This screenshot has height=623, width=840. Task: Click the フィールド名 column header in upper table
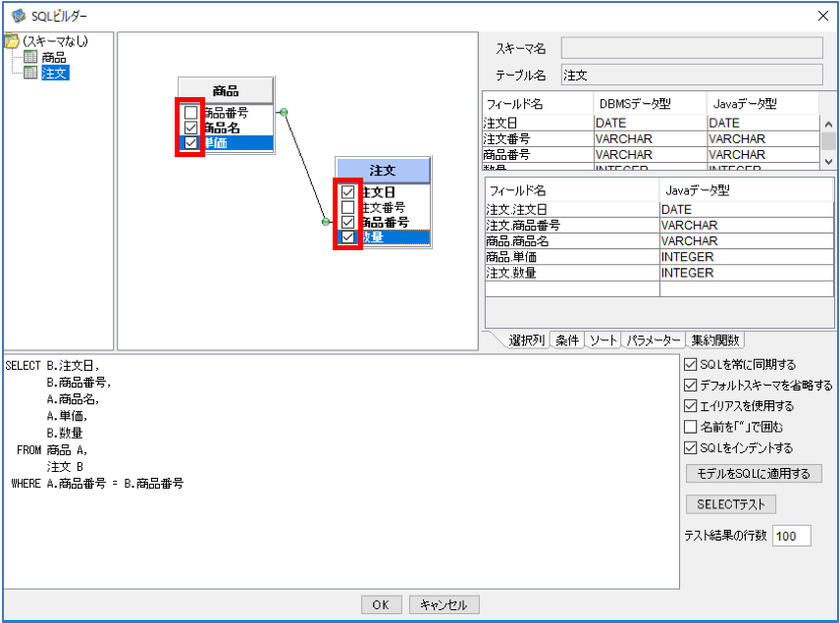538,103
